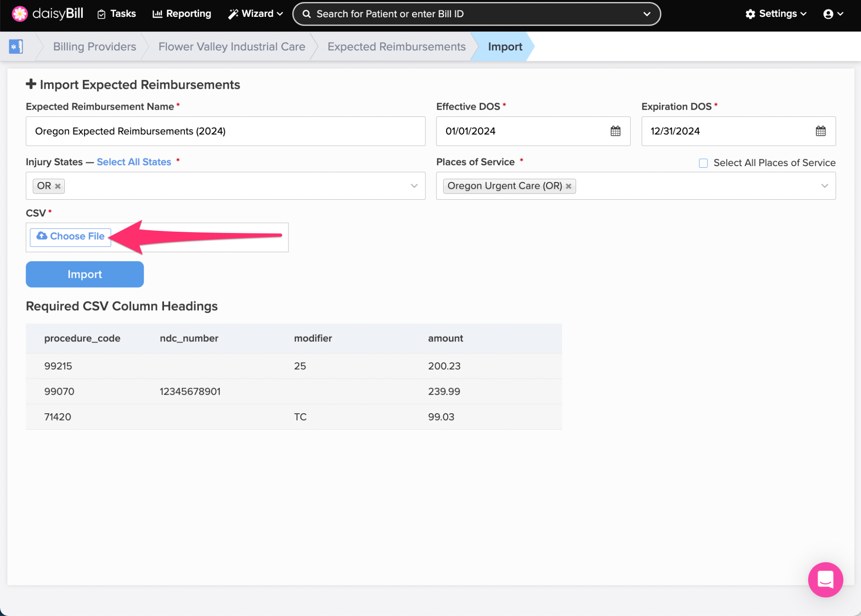Remove Oregon Urgent Care (OR) tag
This screenshot has height=616, width=861.
[568, 186]
